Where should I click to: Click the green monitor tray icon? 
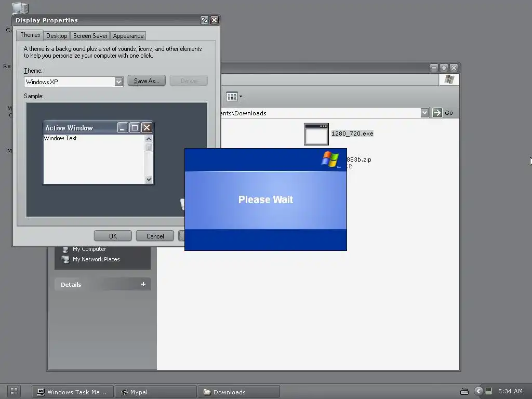coord(488,391)
